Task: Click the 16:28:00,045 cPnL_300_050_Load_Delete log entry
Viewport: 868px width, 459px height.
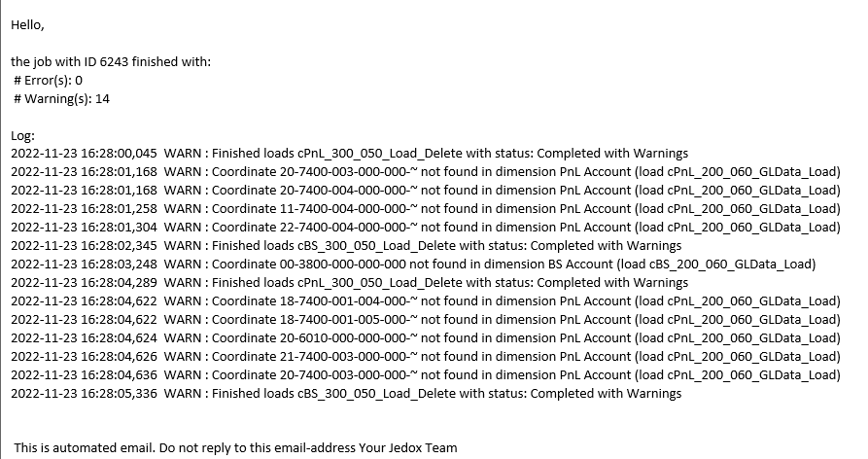Action: 350,154
